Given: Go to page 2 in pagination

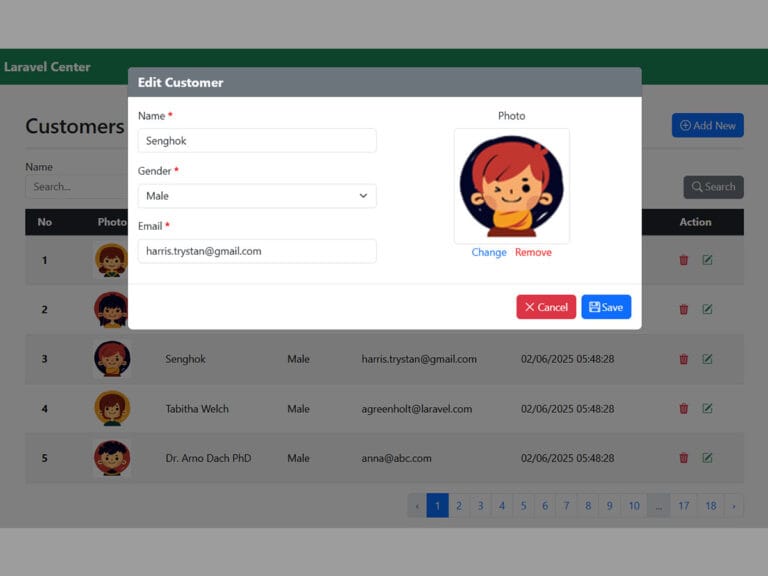Looking at the screenshot, I should 459,506.
